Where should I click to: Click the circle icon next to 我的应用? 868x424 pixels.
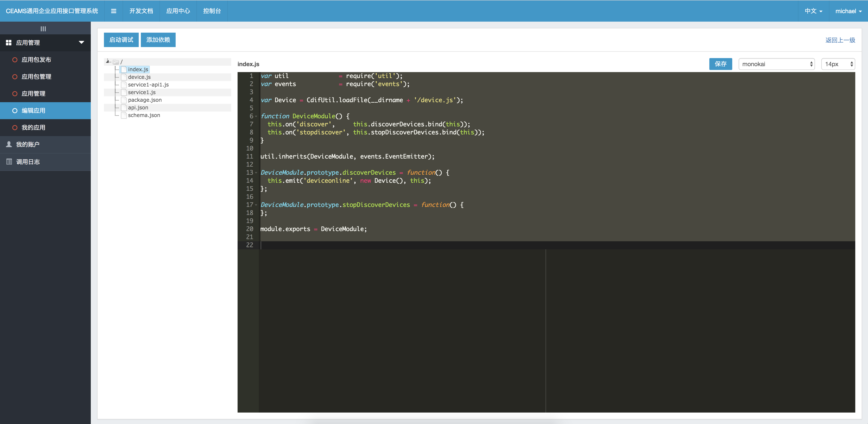point(15,128)
